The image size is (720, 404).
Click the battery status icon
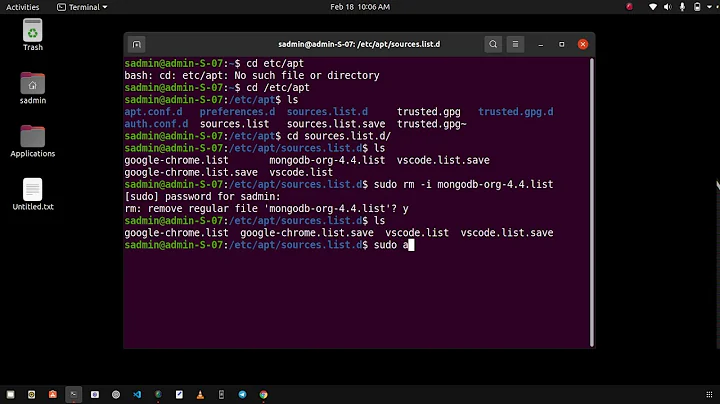coord(697,7)
